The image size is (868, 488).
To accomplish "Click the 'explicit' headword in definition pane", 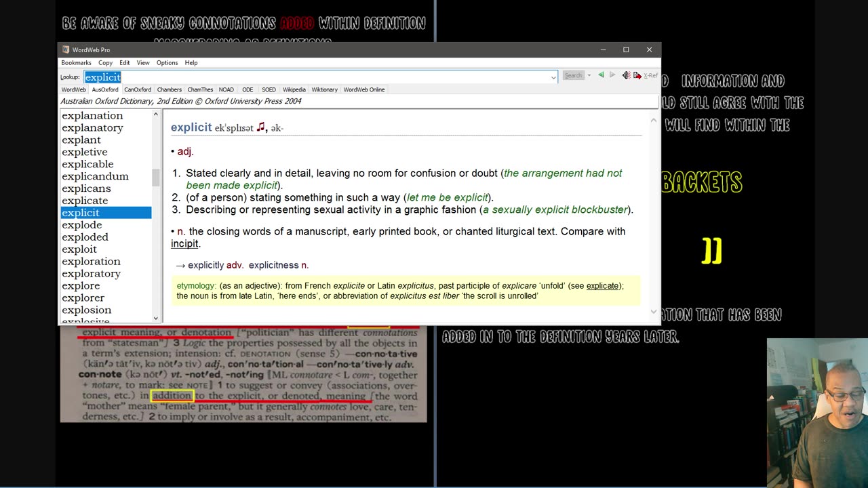I will 191,127.
